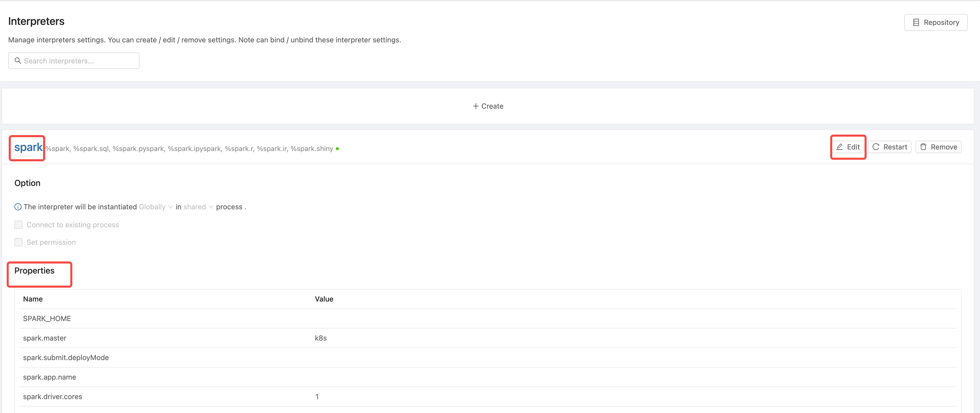Click the Repository book icon

coord(916,23)
